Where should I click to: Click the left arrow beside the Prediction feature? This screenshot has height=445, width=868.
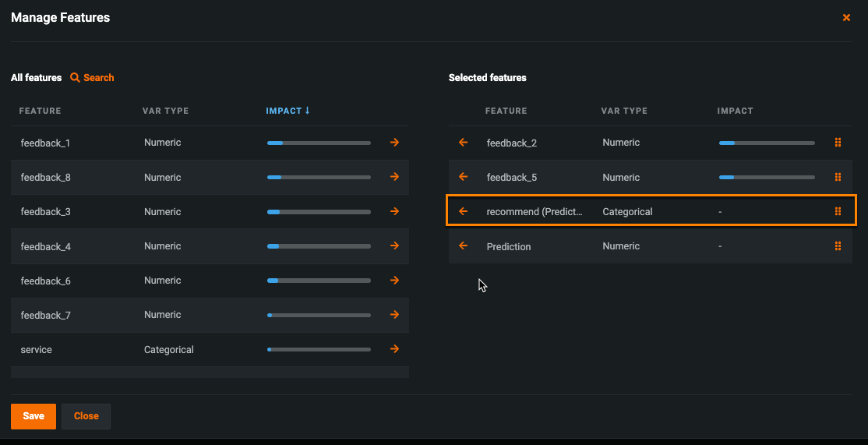[463, 246]
